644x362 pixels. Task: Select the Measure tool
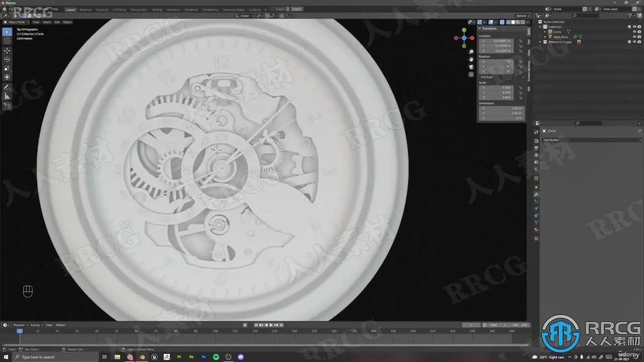click(x=7, y=96)
